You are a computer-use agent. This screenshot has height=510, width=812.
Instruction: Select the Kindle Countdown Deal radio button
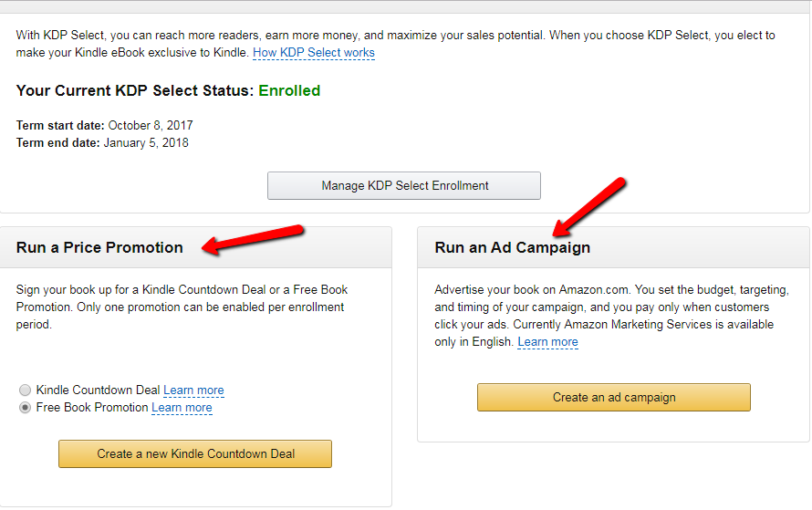point(26,390)
